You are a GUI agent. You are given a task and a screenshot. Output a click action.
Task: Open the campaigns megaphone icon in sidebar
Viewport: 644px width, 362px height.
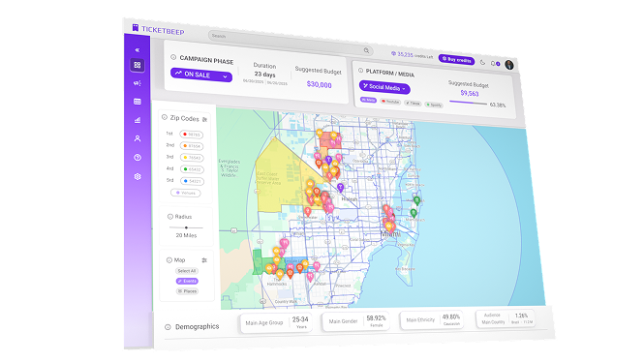[x=138, y=83]
